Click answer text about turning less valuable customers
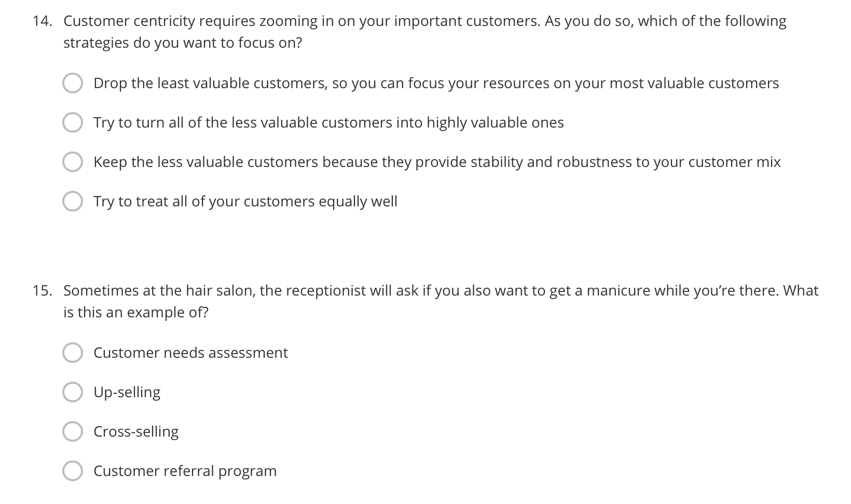This screenshot has width=851, height=504. coord(328,122)
